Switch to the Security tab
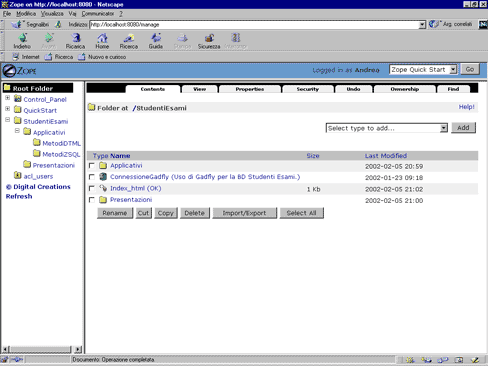The height and width of the screenshot is (366, 488). [308, 89]
